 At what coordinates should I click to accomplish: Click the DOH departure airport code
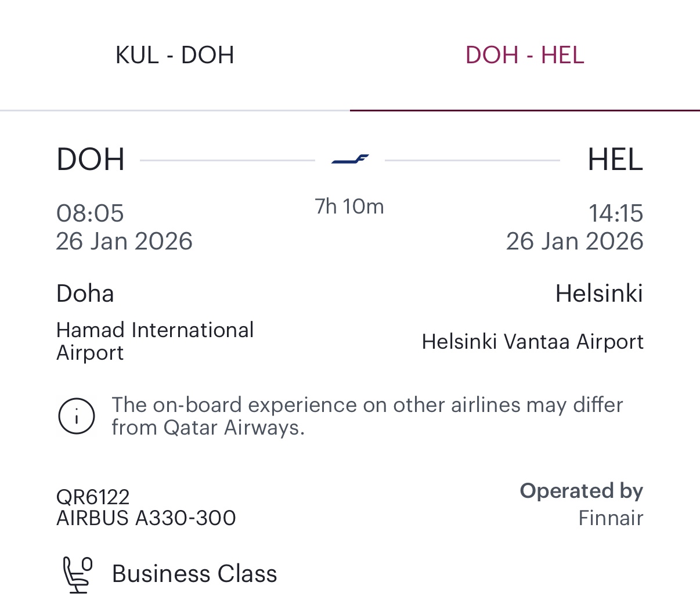[x=91, y=160]
